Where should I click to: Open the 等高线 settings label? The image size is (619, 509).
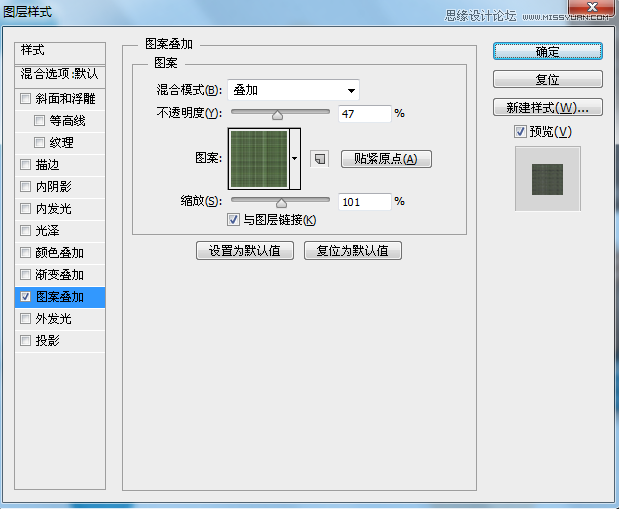pyautogui.click(x=68, y=121)
